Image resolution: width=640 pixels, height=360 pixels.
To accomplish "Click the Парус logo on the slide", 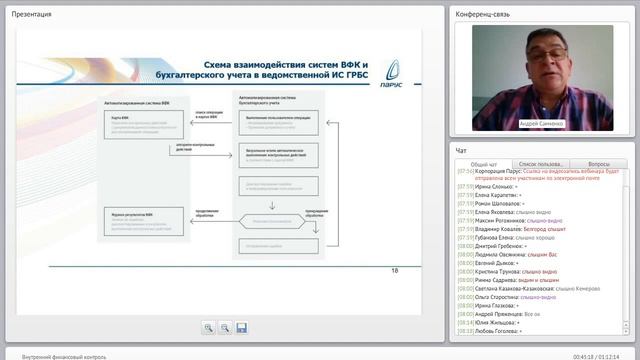I will (x=392, y=73).
